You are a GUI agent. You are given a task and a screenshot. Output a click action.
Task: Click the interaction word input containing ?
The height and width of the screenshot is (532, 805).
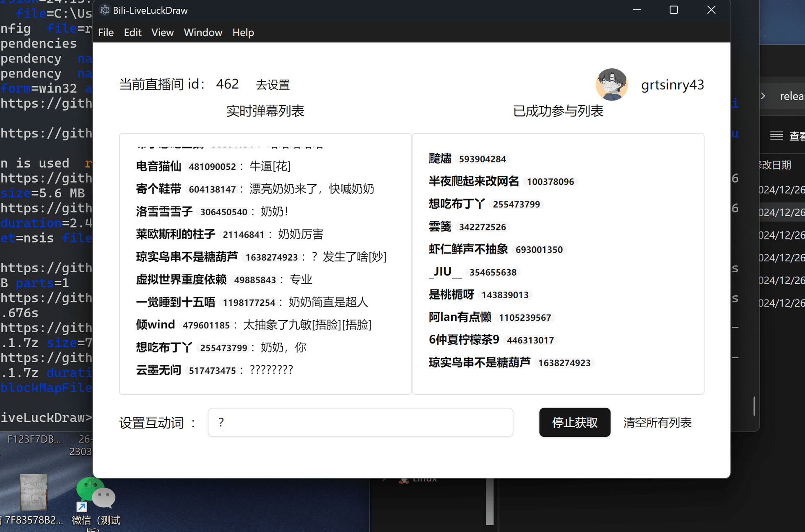(360, 422)
